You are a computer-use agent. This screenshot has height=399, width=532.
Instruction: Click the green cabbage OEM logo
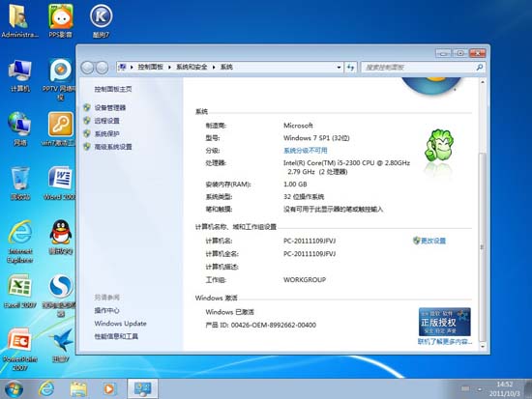(x=439, y=146)
